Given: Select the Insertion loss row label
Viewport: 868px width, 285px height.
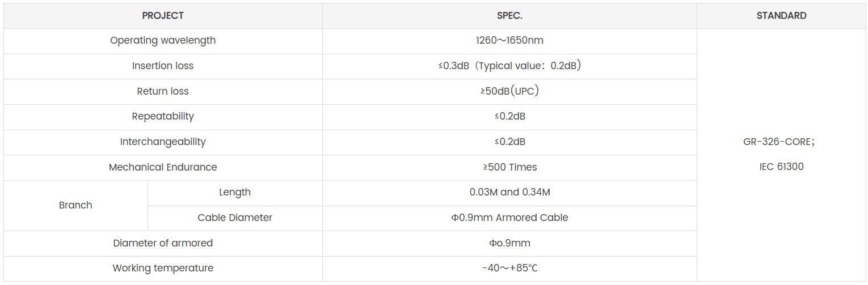Looking at the screenshot, I should [163, 66].
